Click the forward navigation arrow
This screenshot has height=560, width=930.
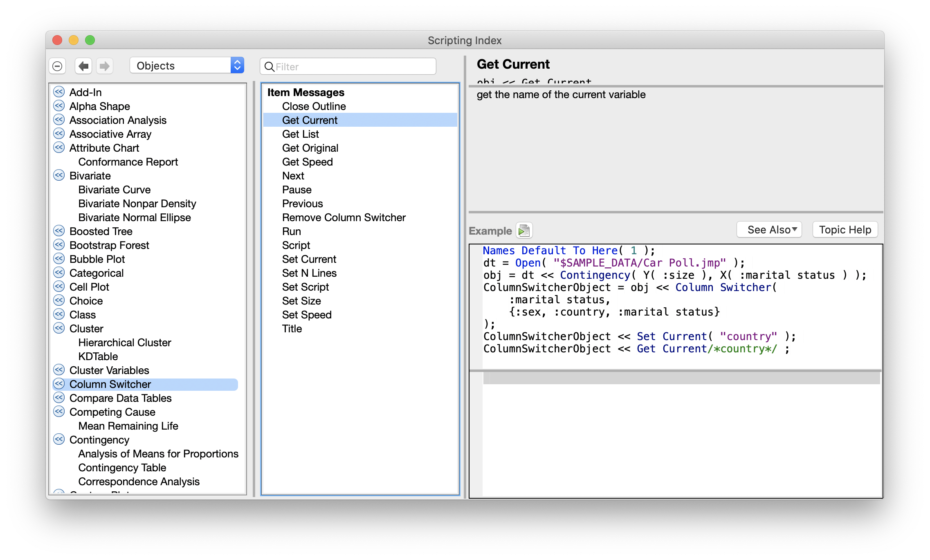(x=105, y=65)
